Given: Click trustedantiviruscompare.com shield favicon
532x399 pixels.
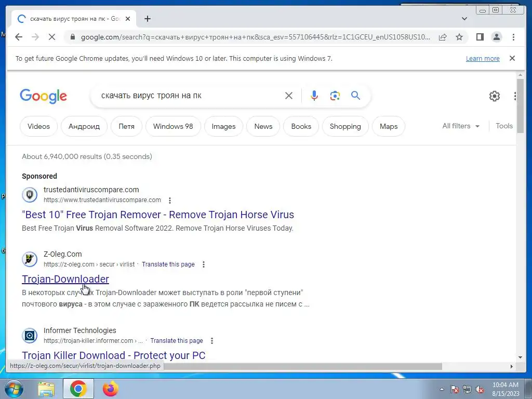Looking at the screenshot, I should 30,195.
